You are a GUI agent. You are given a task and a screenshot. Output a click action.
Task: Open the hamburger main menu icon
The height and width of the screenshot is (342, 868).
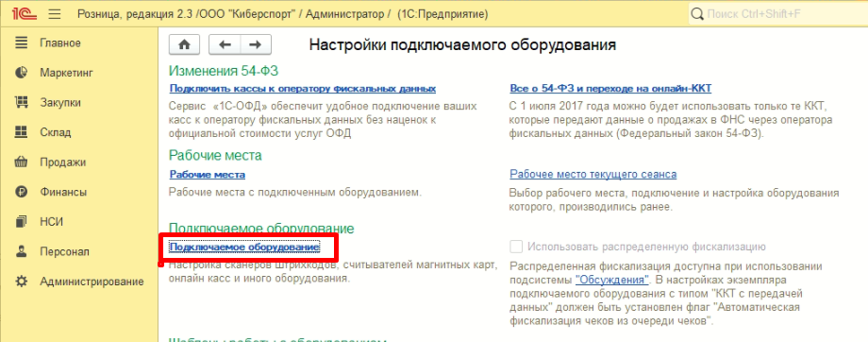coord(55,14)
